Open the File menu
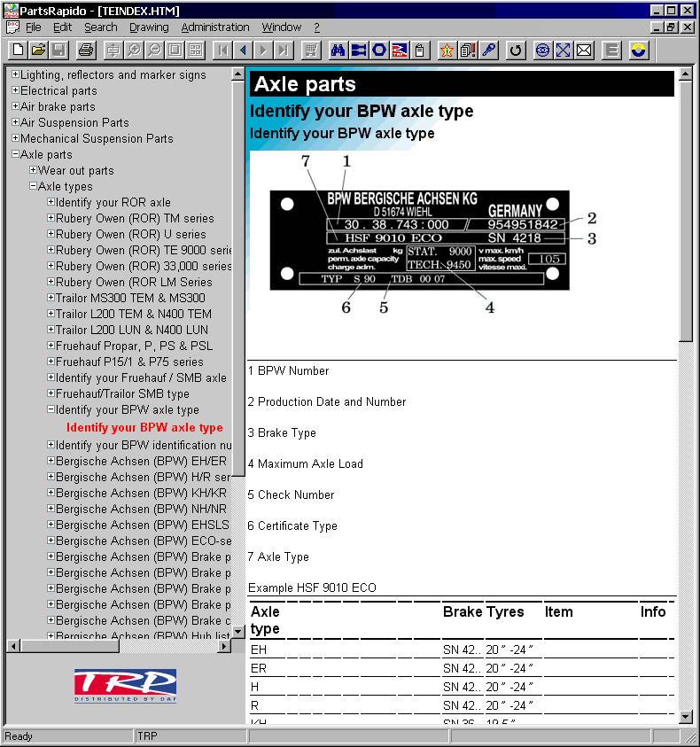 click(x=34, y=27)
